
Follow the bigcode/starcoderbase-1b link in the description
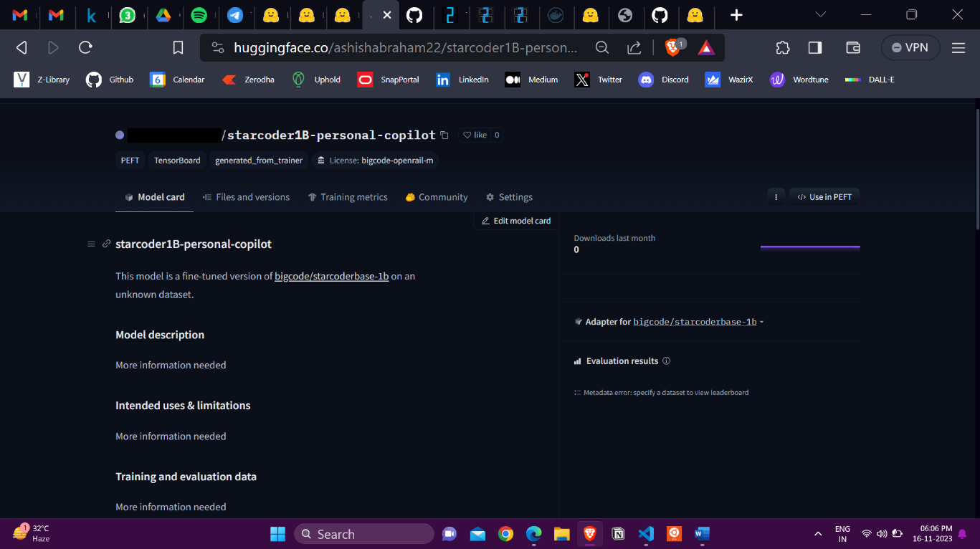[x=331, y=276]
